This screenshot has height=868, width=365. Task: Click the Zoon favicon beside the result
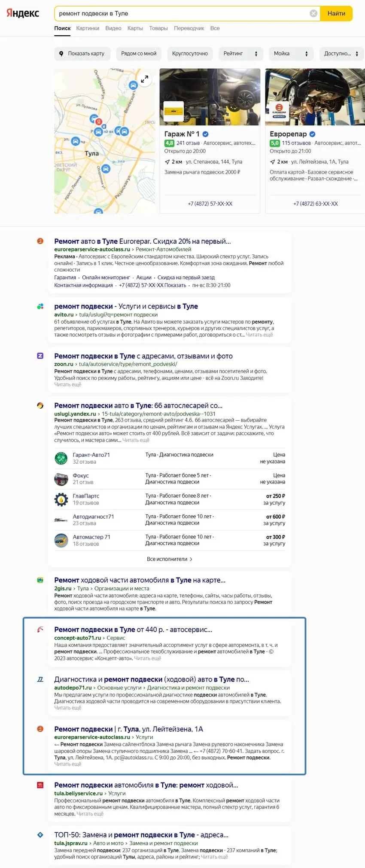point(40,356)
